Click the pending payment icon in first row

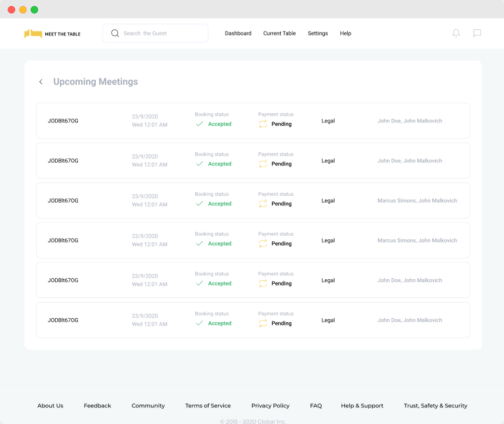click(x=263, y=124)
